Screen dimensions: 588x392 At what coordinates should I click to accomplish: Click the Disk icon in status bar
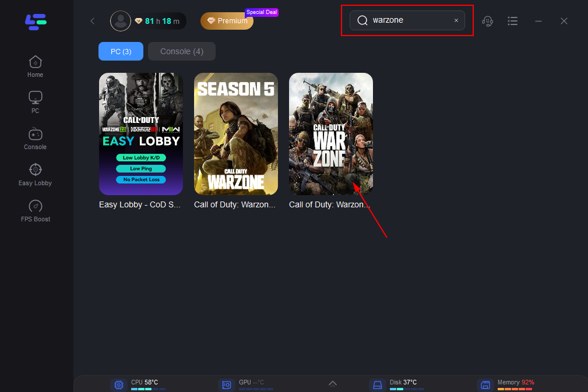pyautogui.click(x=377, y=385)
